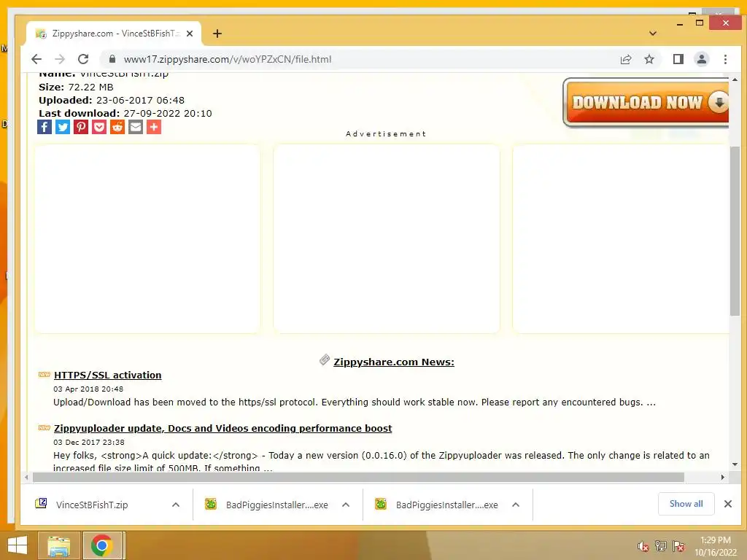Reload the Zippyshare page

[83, 59]
